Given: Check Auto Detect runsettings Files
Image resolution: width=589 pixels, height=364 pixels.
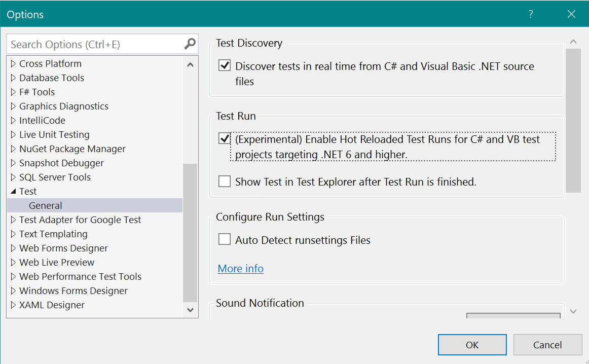Looking at the screenshot, I should pos(224,239).
